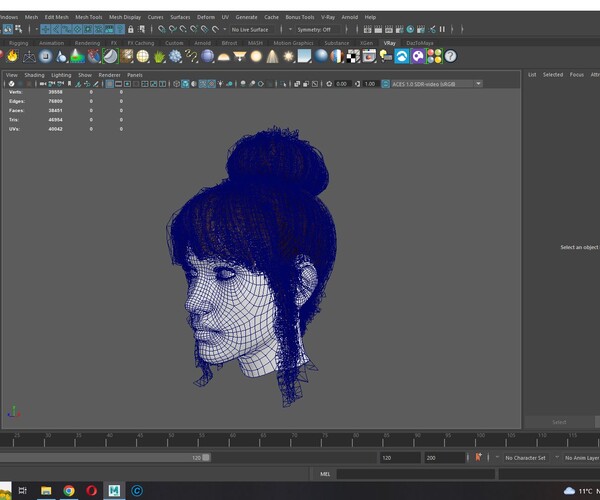
Task: Open the No Anim Layer dropdown arrow
Action: pos(557,457)
